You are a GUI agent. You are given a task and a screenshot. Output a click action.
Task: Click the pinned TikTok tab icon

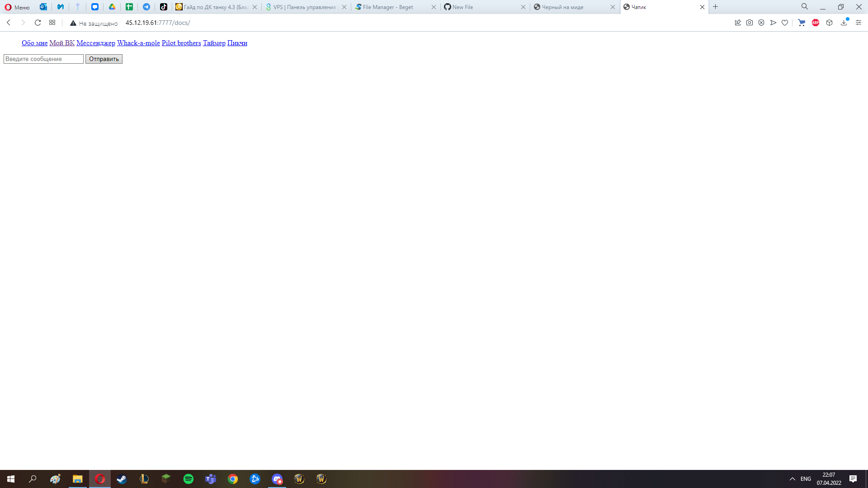coord(164,7)
